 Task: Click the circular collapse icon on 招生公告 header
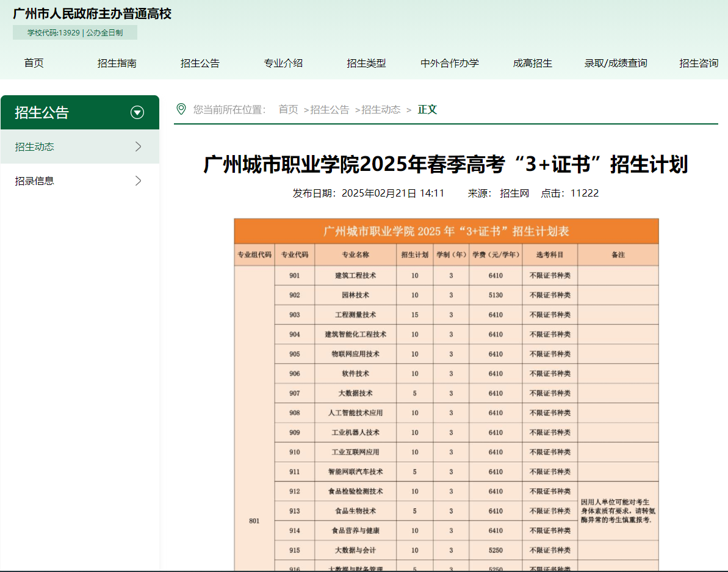[137, 112]
